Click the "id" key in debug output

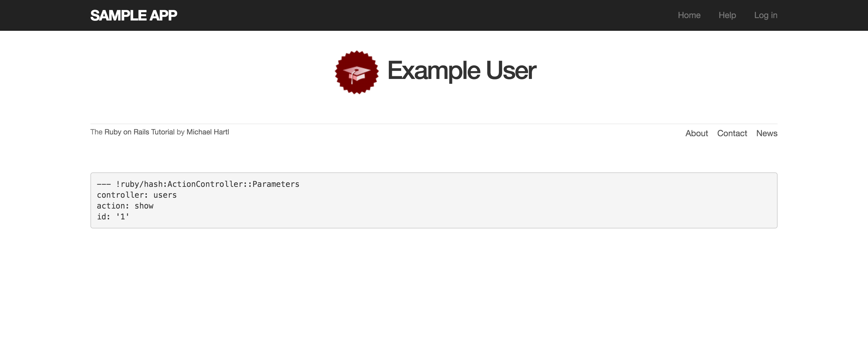point(102,217)
